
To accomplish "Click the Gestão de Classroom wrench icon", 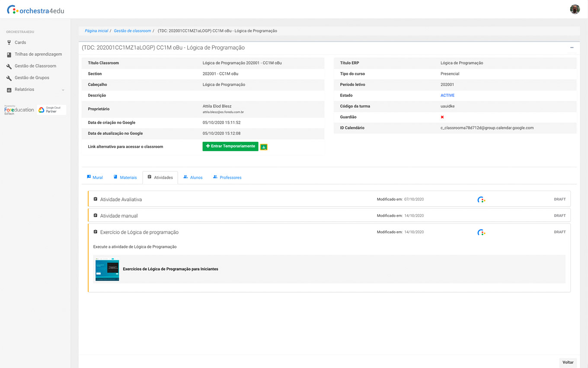I will pyautogui.click(x=9, y=66).
